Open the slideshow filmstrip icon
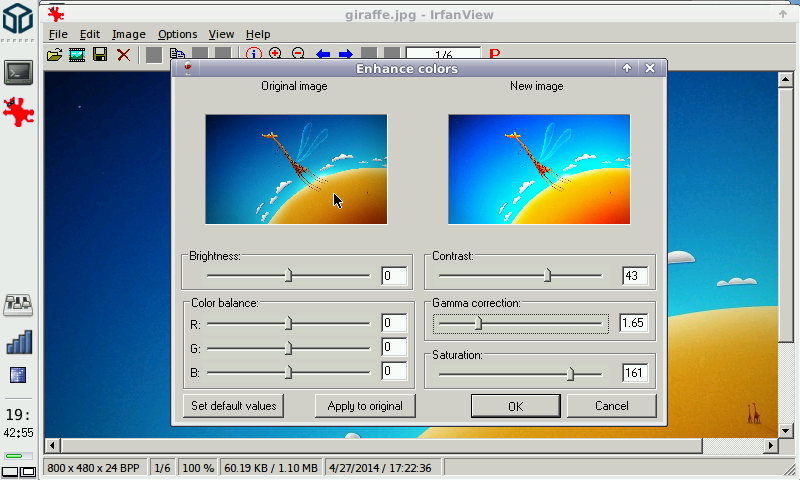Screen dimensions: 800x480 click(x=77, y=54)
